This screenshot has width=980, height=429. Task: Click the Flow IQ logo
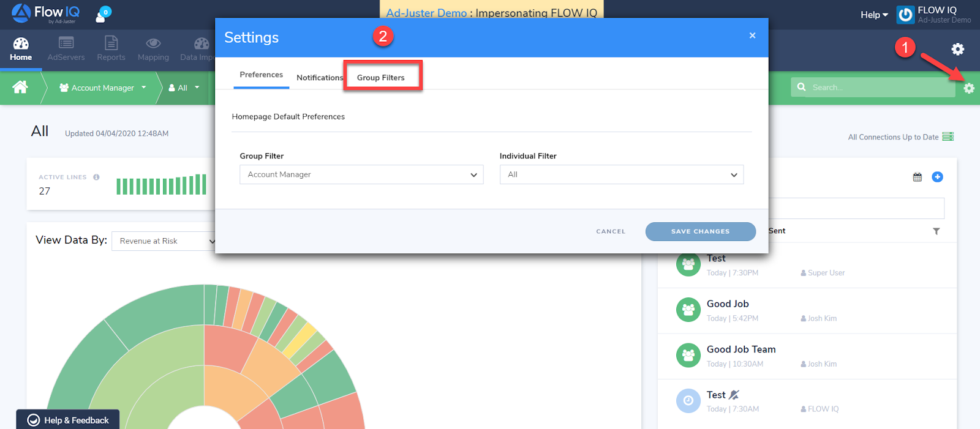[45, 13]
